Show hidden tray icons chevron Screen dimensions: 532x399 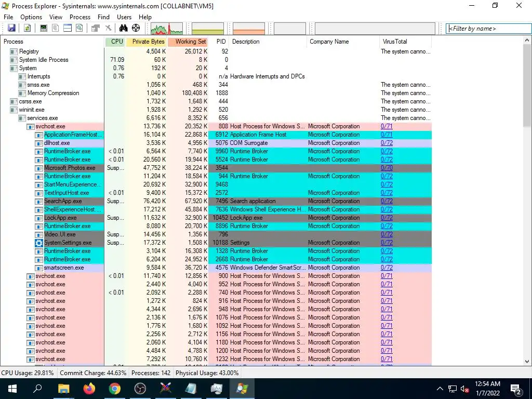(440, 389)
